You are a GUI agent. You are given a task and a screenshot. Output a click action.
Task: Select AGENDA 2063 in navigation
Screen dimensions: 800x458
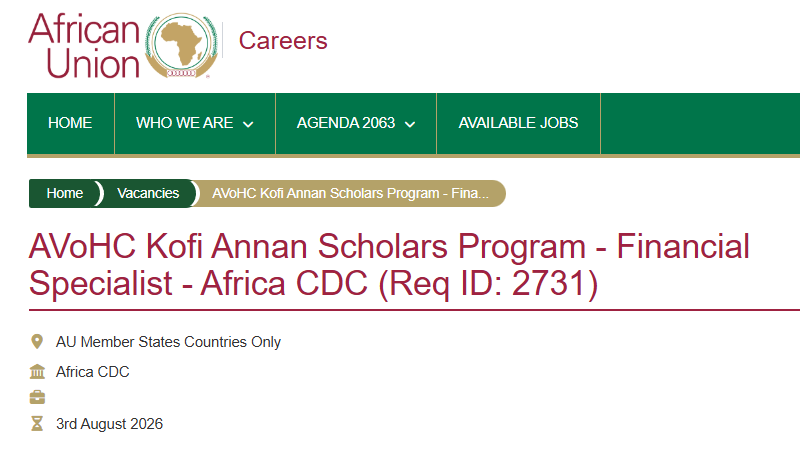tap(346, 123)
